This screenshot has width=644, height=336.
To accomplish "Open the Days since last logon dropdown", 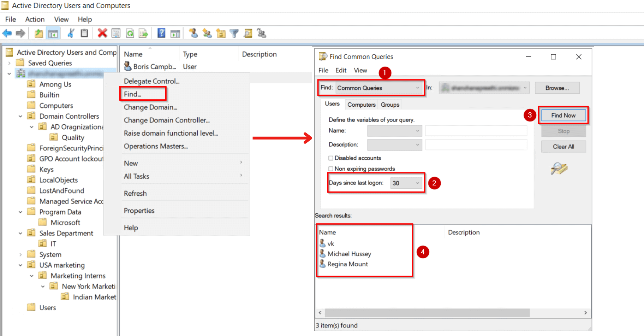I will click(418, 183).
